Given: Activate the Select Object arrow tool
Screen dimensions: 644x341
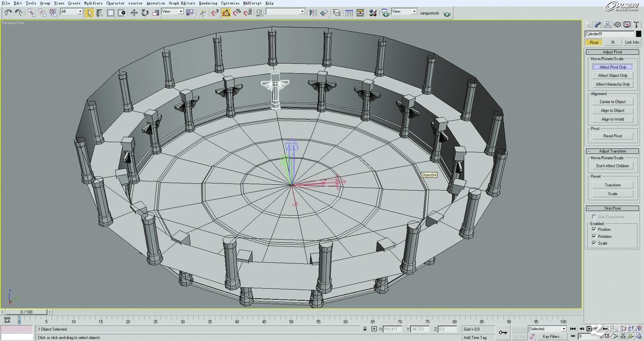Looking at the screenshot, I should pyautogui.click(x=89, y=13).
